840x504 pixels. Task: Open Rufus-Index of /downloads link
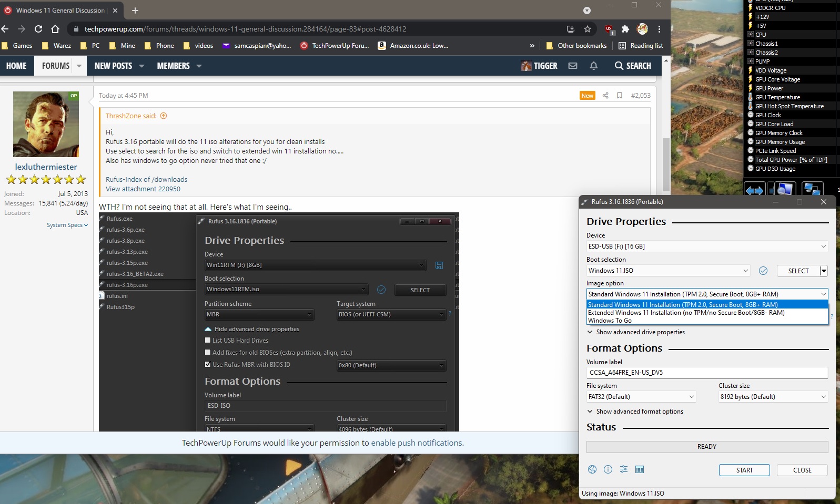point(146,179)
